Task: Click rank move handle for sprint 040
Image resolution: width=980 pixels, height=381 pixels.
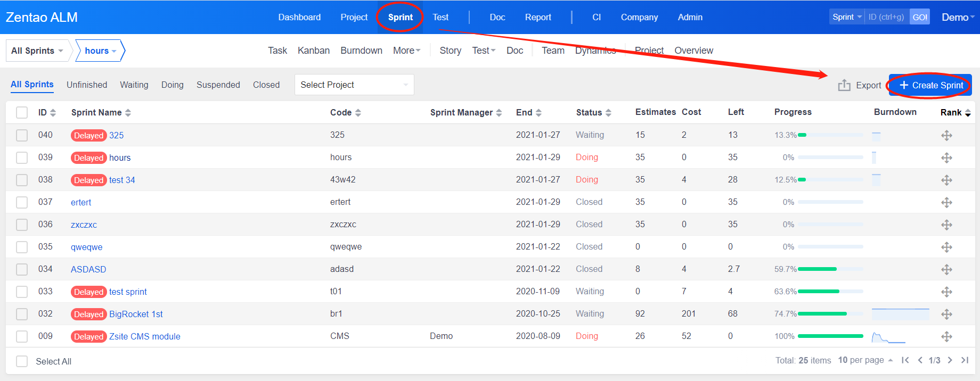Action: (x=946, y=136)
